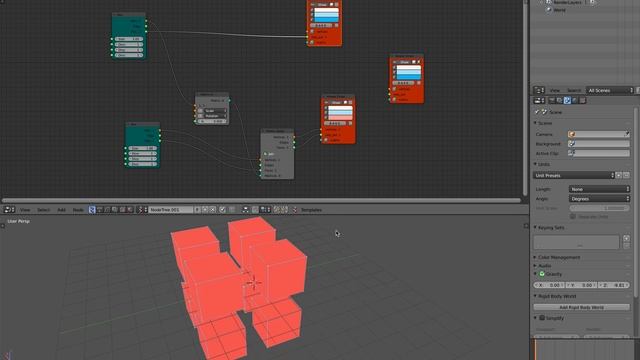Viewport: 640px width, 360px height.
Task: Open node editor Add menu
Action: coord(61,210)
